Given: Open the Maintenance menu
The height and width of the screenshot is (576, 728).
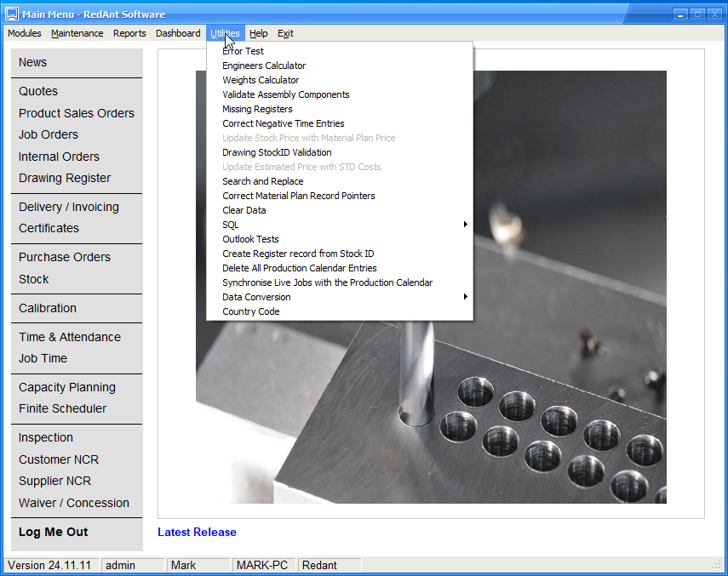Looking at the screenshot, I should tap(77, 33).
